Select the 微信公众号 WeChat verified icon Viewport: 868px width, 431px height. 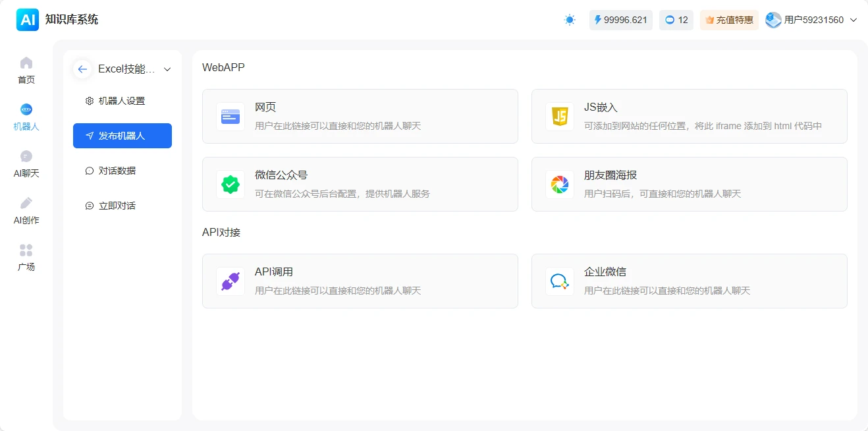(229, 184)
